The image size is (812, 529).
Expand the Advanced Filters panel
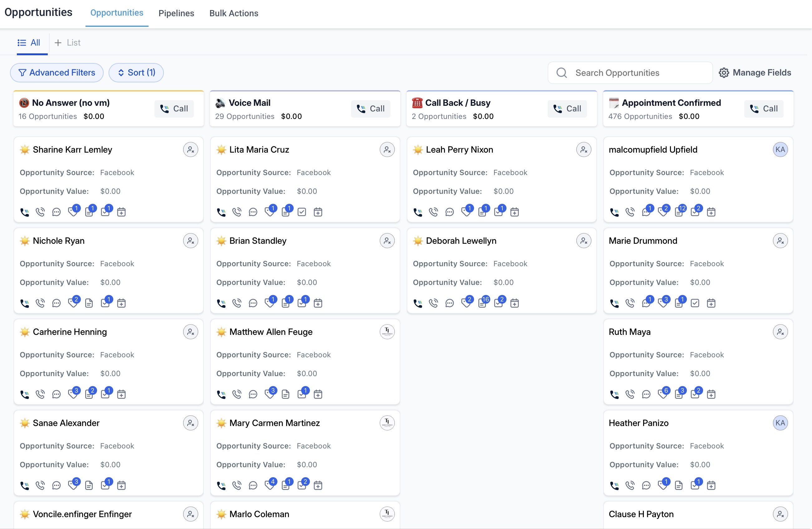point(56,73)
